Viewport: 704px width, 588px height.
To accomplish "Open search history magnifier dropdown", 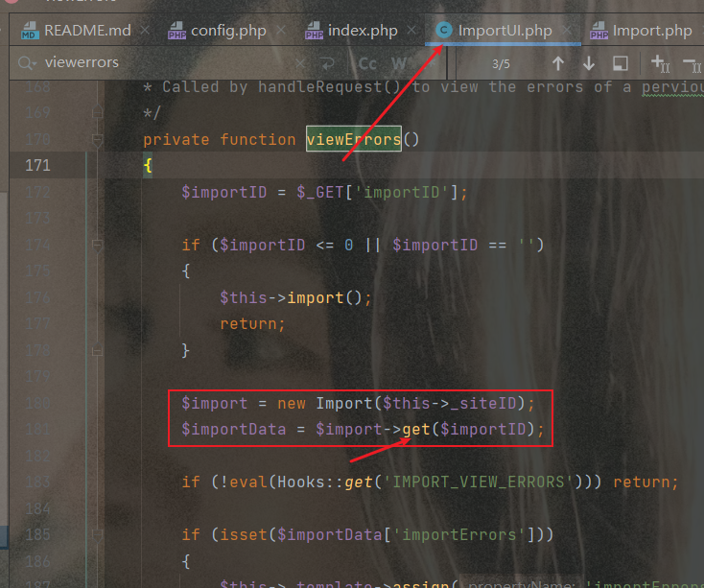I will (27, 63).
